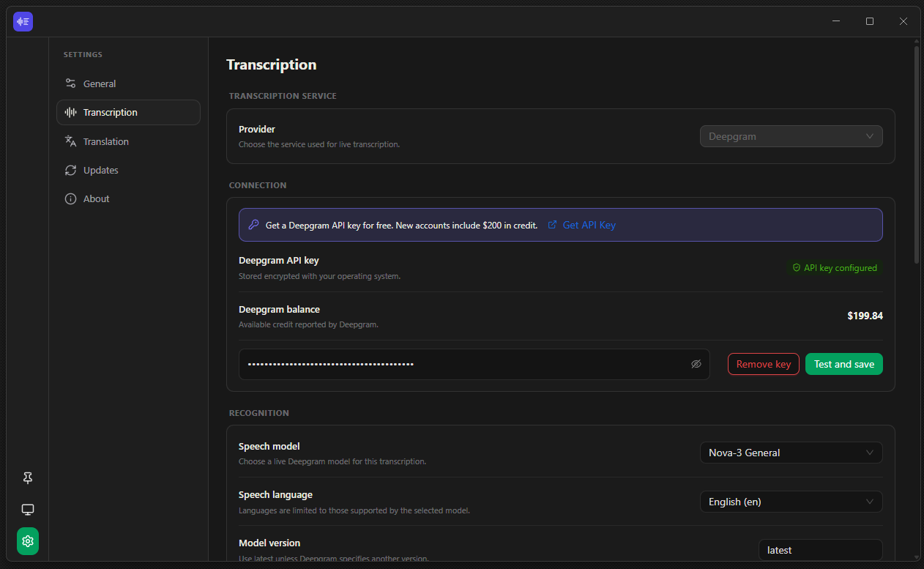Click the Updates refresh icon
924x569 pixels.
[71, 170]
